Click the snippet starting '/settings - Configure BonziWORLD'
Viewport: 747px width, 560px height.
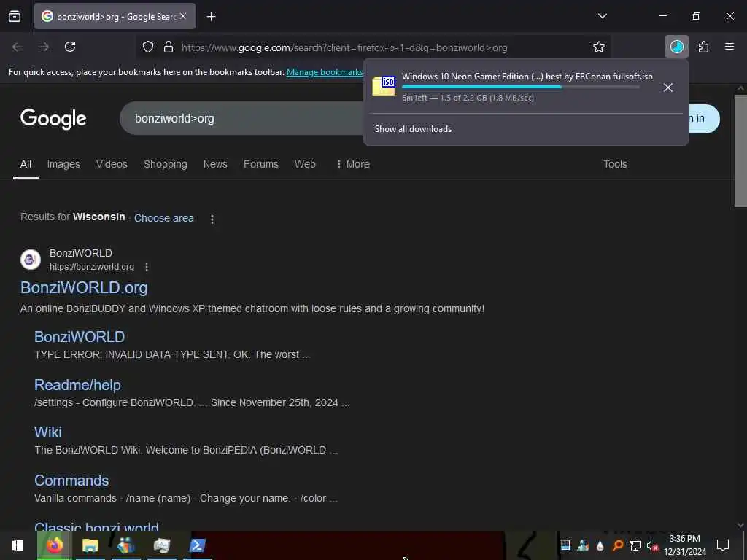pyautogui.click(x=192, y=402)
